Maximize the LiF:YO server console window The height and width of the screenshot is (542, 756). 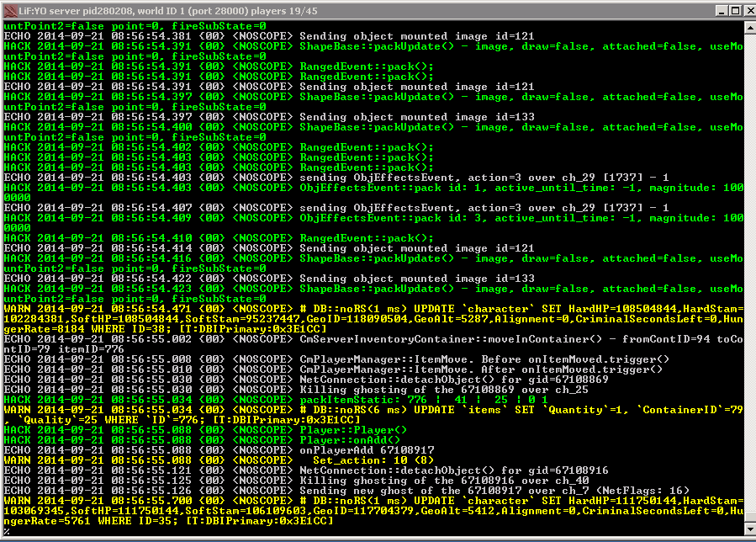point(735,10)
